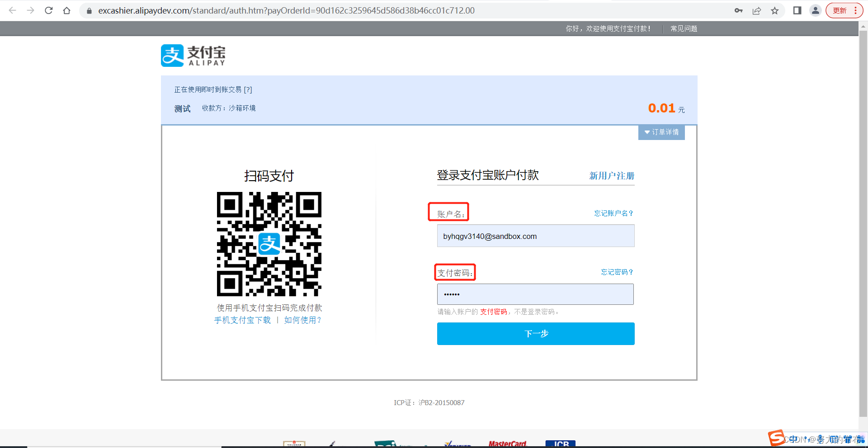Viewport: 868px width, 448px height.
Task: Open the [?] help for 即时到账交易
Action: [x=248, y=89]
